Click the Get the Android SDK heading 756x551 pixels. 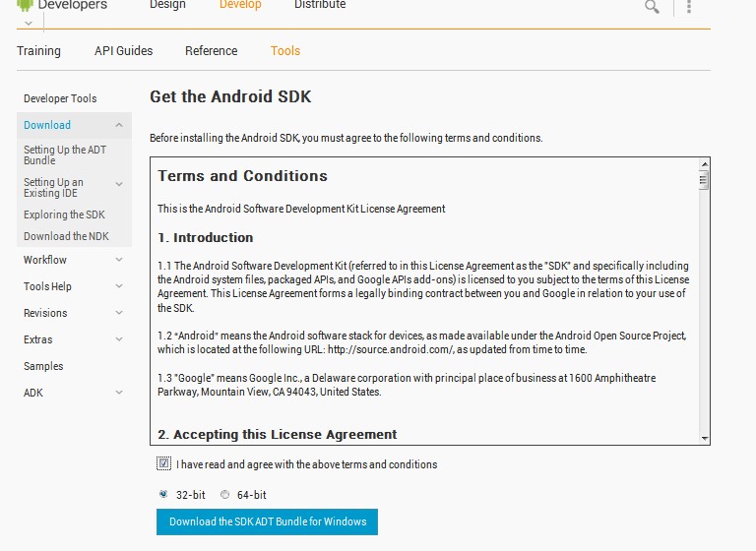(230, 96)
